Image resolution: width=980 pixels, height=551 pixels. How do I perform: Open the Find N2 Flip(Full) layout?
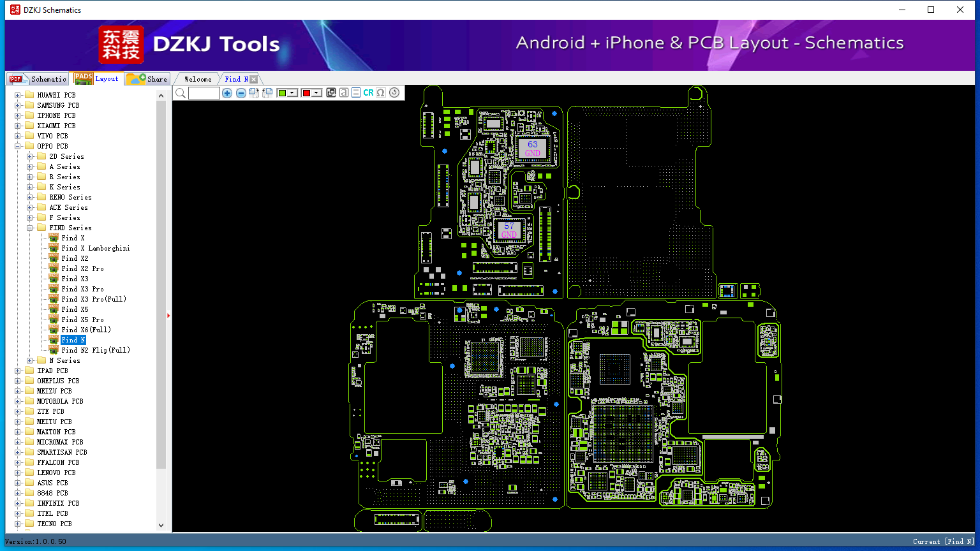coord(96,350)
